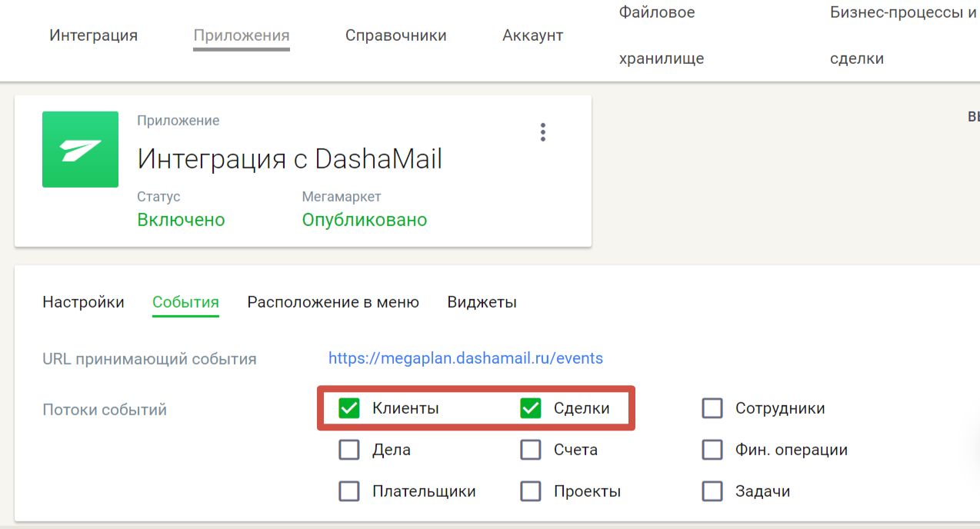Enable the Фин. операции checkbox
980x529 pixels.
coord(712,450)
